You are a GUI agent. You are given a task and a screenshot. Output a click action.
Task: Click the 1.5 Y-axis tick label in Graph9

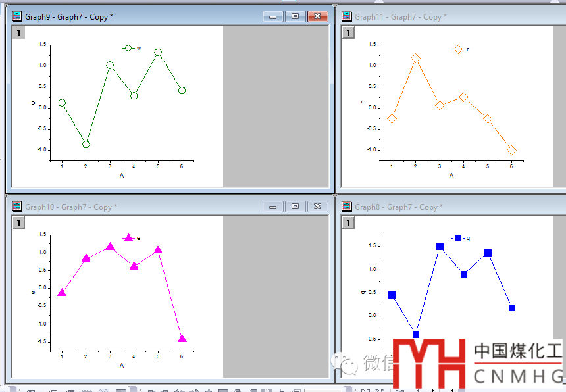tap(43, 44)
